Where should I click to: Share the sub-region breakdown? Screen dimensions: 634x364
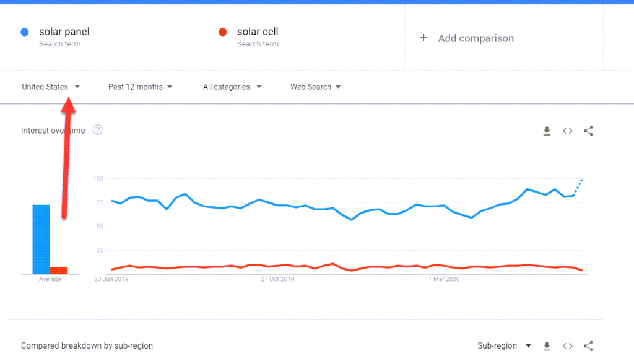pyautogui.click(x=588, y=346)
